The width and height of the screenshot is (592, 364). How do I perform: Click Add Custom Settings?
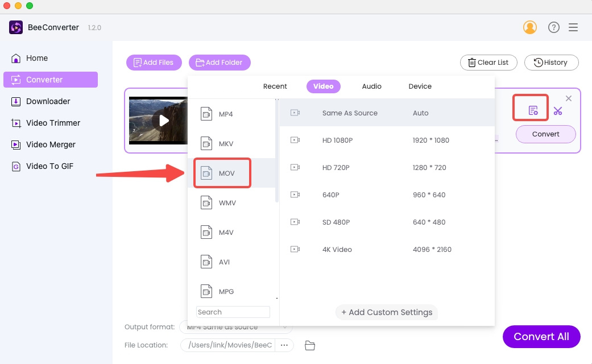387,312
